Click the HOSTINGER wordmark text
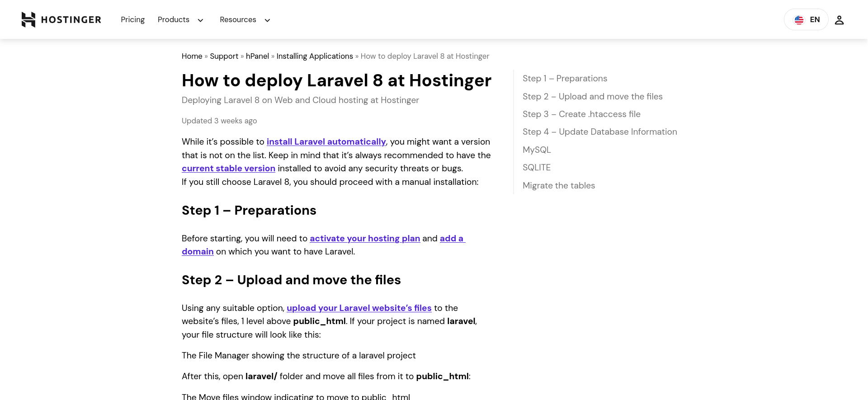 (71, 20)
